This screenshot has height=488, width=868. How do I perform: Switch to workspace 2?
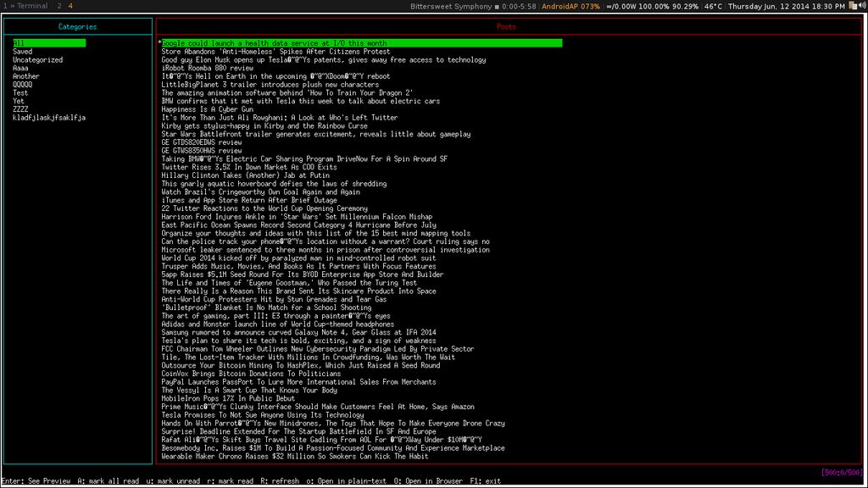click(59, 6)
